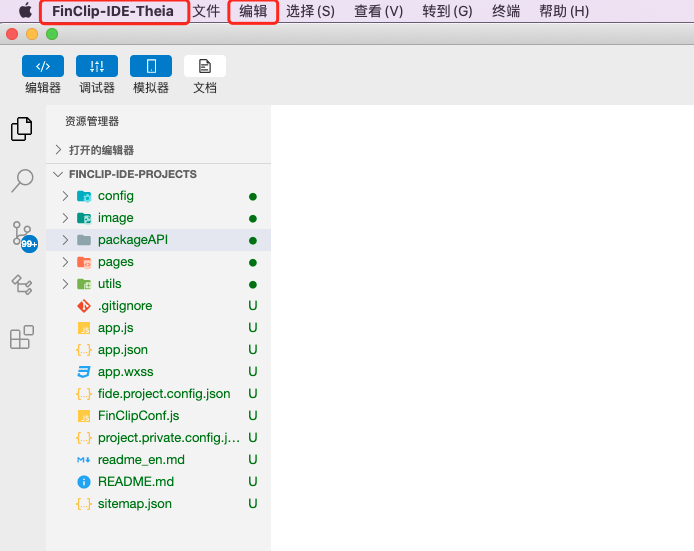Viewport: 694px width, 551px height.
Task: Open the FinClip-IDE-Theia application menu
Action: click(x=113, y=11)
